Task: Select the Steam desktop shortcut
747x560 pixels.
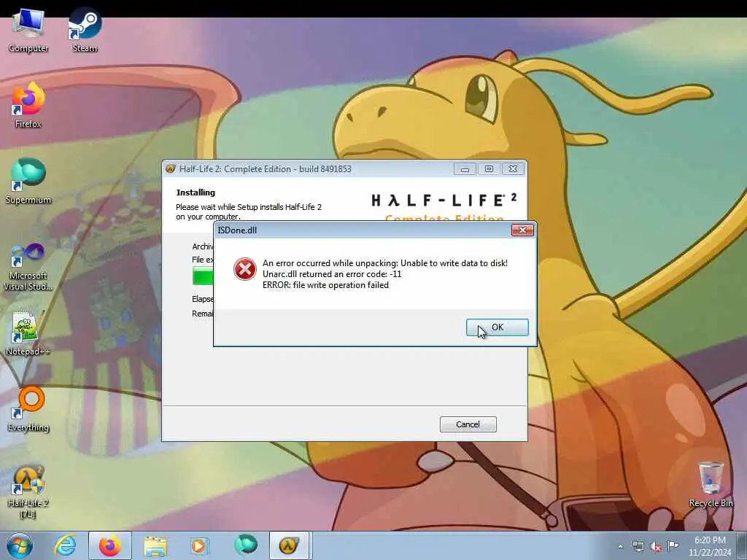Action: click(85, 30)
